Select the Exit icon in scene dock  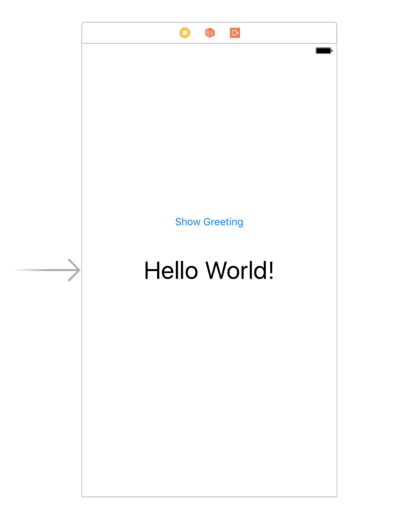tap(235, 33)
